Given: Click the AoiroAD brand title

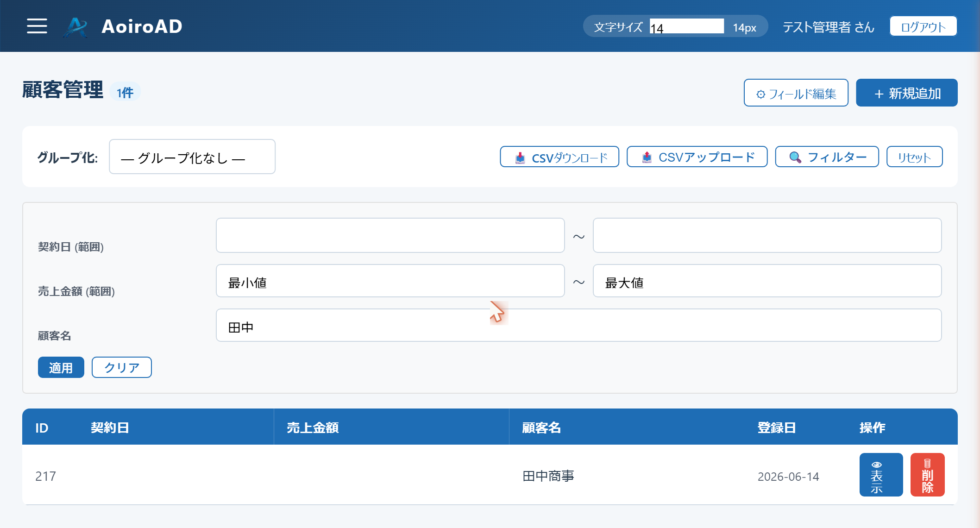Looking at the screenshot, I should [x=142, y=26].
